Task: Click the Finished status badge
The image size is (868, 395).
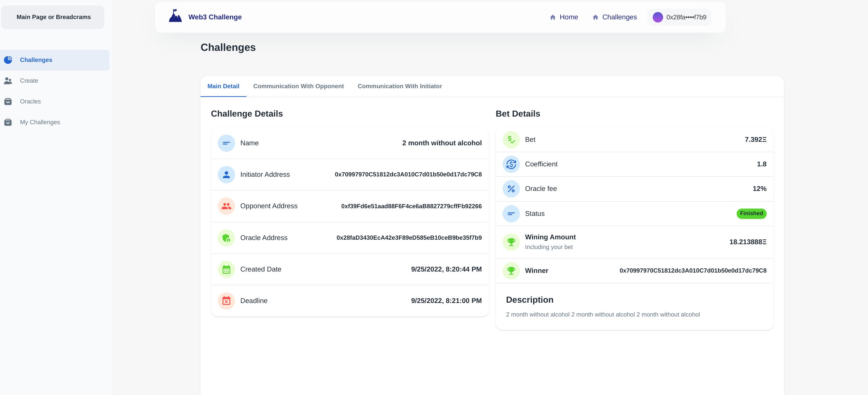Action: click(752, 213)
